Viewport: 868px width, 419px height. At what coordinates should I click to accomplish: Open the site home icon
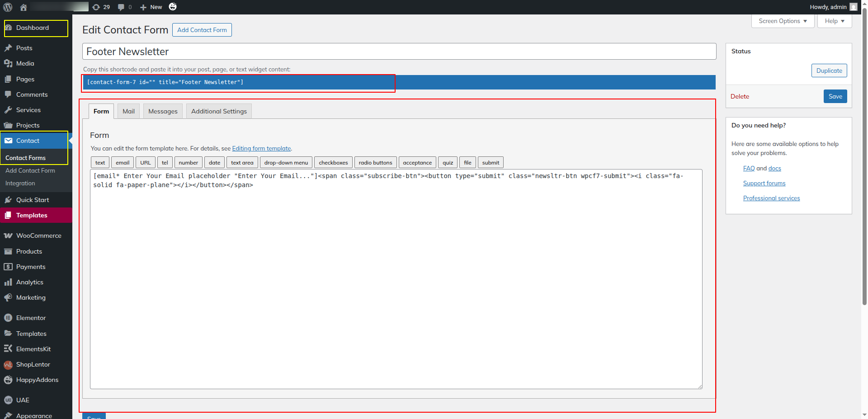coord(24,7)
